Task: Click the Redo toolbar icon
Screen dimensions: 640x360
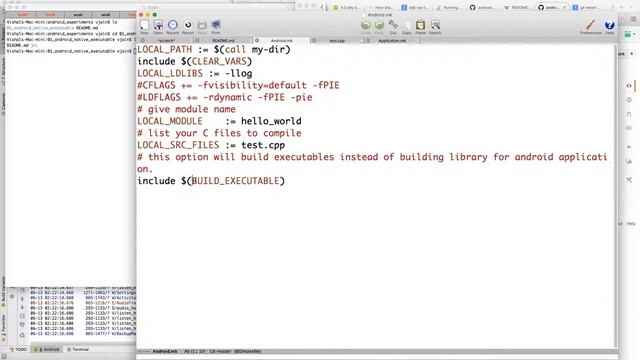Action: tap(379, 27)
